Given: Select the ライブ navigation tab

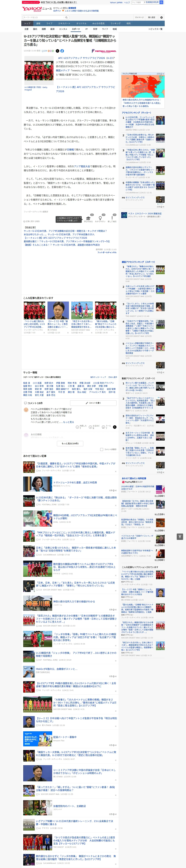Looking at the screenshot, I should (x=49, y=24).
